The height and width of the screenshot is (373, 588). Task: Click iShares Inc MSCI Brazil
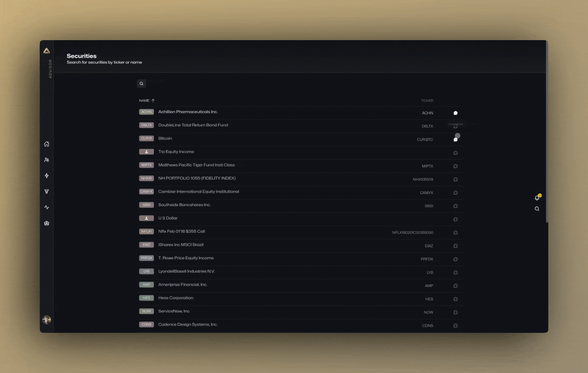tap(181, 245)
